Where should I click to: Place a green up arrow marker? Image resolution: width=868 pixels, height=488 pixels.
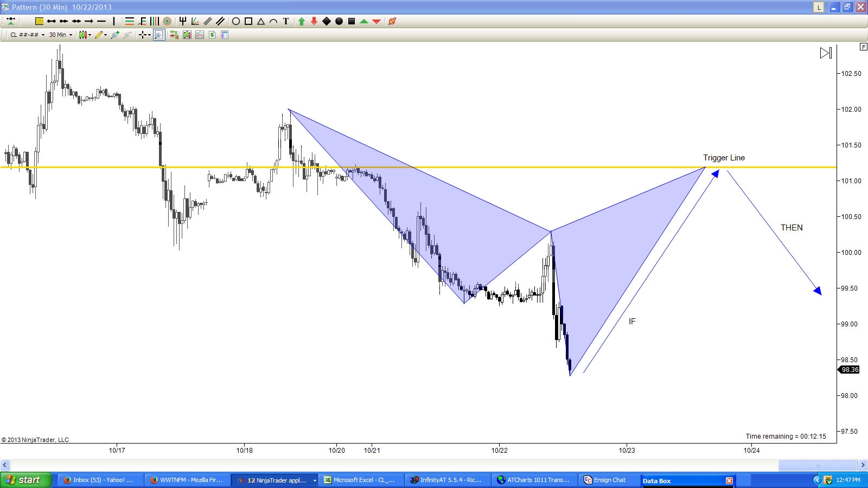tap(302, 21)
